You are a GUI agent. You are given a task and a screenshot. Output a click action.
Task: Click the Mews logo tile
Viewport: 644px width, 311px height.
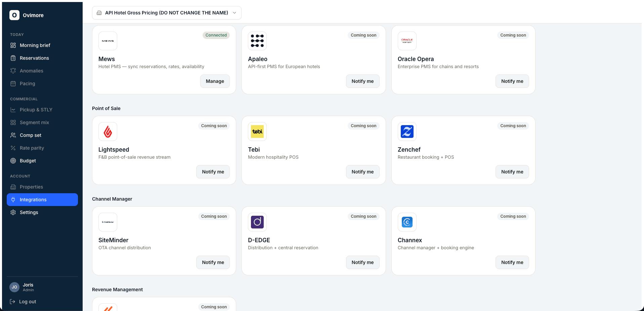108,41
